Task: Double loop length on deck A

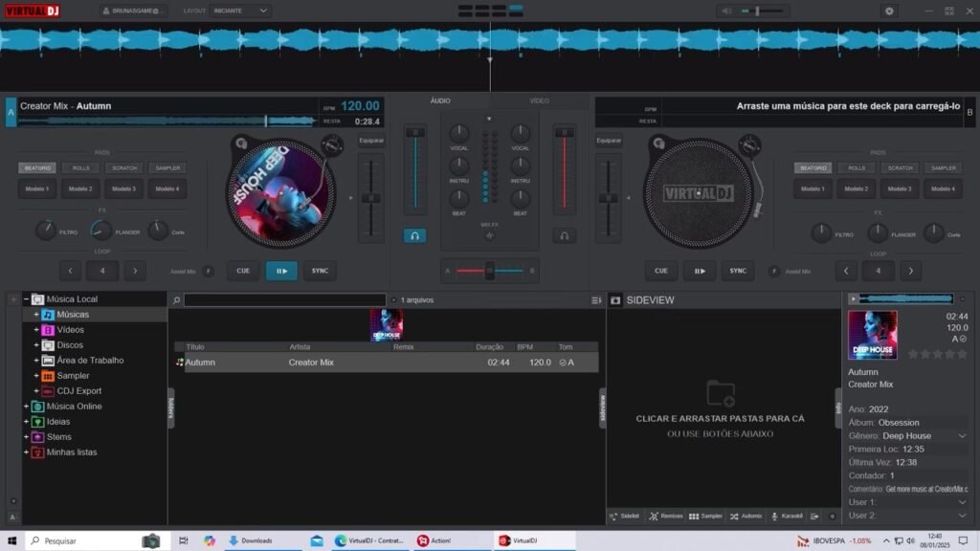Action: 135,271
